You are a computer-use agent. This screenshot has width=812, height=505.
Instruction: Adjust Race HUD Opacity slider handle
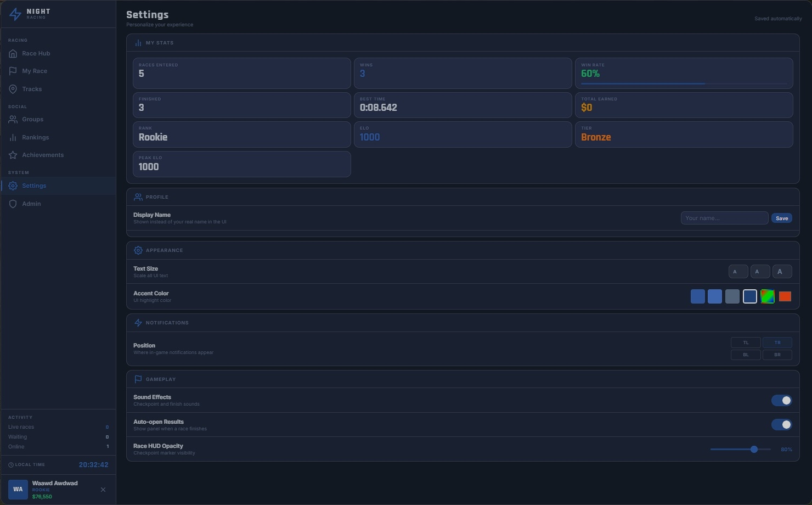coord(754,449)
